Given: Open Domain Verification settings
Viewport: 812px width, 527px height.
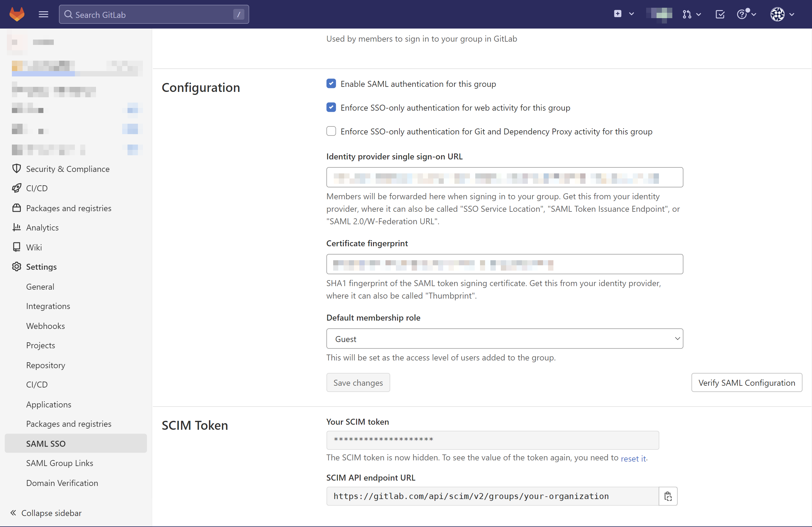Looking at the screenshot, I should (x=62, y=483).
